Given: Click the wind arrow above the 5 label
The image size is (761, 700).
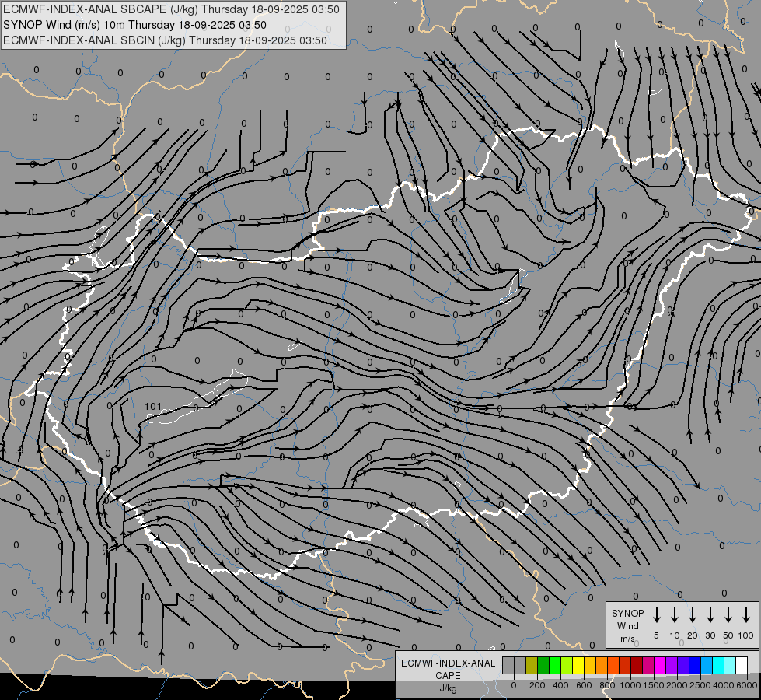Looking at the screenshot, I should [656, 615].
